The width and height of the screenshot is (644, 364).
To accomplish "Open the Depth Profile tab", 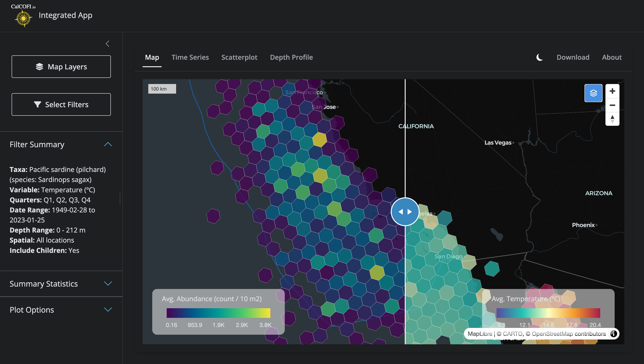I will tap(291, 57).
